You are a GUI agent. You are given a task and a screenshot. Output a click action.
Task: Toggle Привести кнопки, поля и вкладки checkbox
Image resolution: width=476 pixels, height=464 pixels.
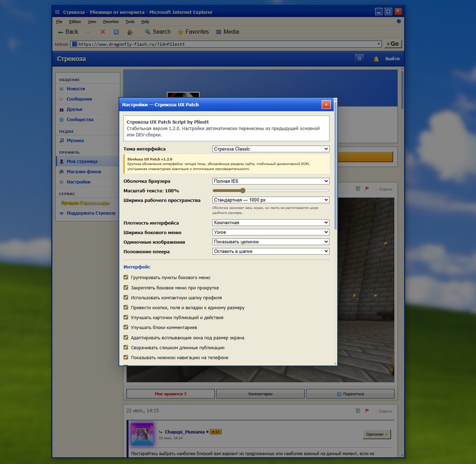[126, 307]
